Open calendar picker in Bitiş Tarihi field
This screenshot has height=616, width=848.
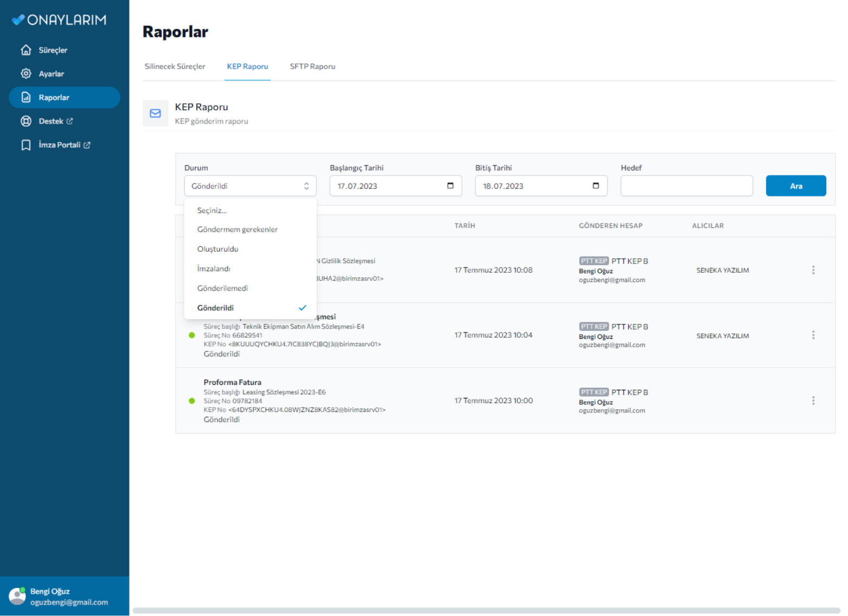coord(596,186)
